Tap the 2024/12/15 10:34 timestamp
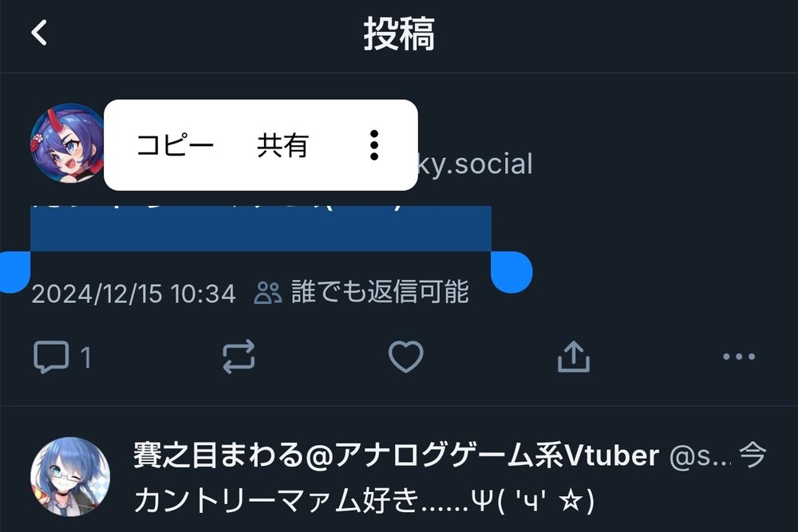This screenshot has width=798, height=532. 134,294
